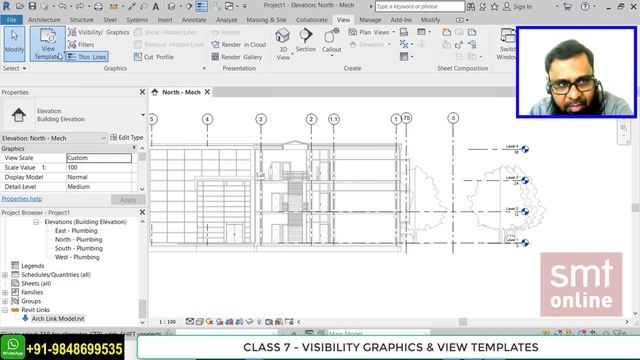Select Cut Profile tool
The height and width of the screenshot is (360, 640).
coord(154,57)
